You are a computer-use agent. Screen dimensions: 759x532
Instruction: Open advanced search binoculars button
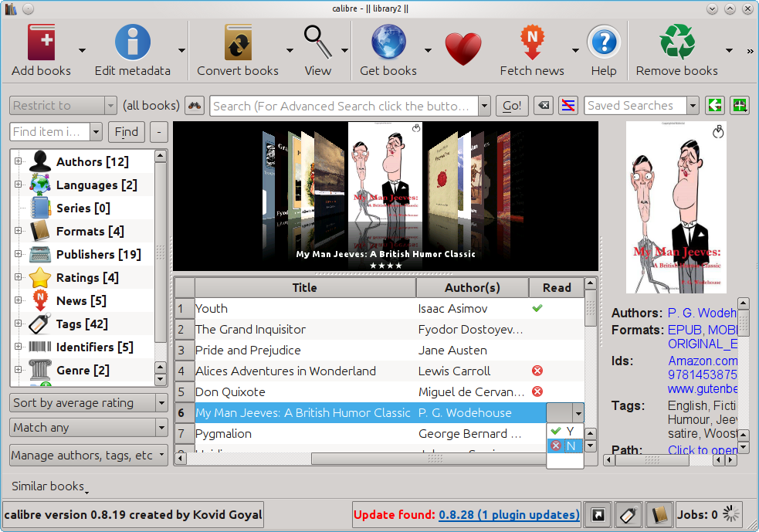click(195, 106)
